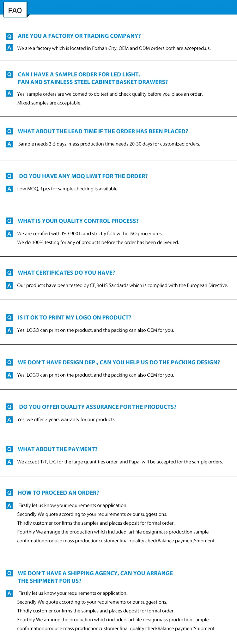237x644 pixels.
Task: Click the A icon beside 2 years warranty answer
Action: (x=9, y=420)
